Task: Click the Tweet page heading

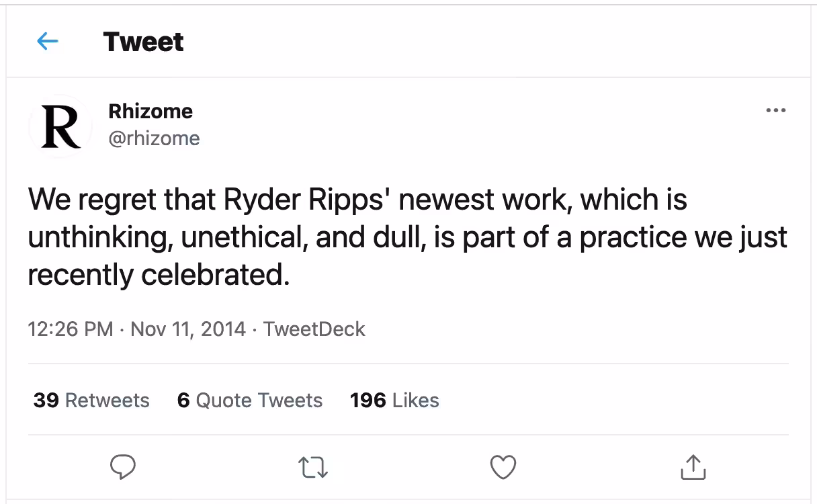Action: [144, 42]
